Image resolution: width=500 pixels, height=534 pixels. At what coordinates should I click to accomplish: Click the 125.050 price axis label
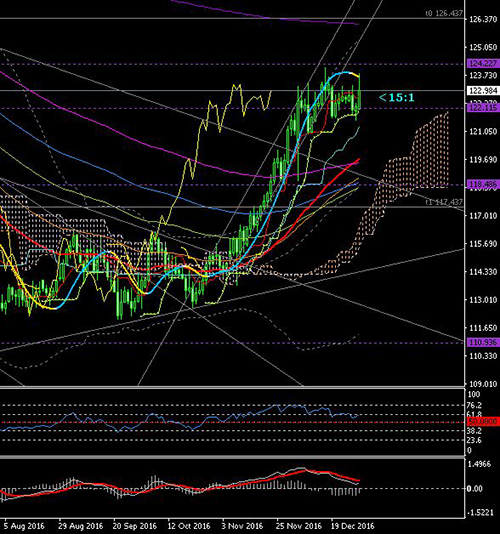[483, 47]
